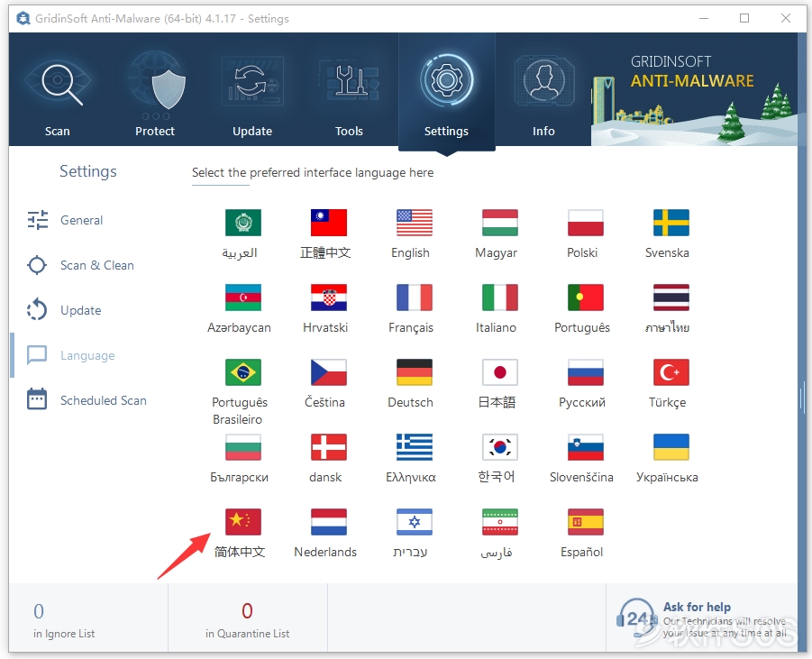Open the Quarantine List counter
Screen dimensions: 812x659
click(248, 619)
